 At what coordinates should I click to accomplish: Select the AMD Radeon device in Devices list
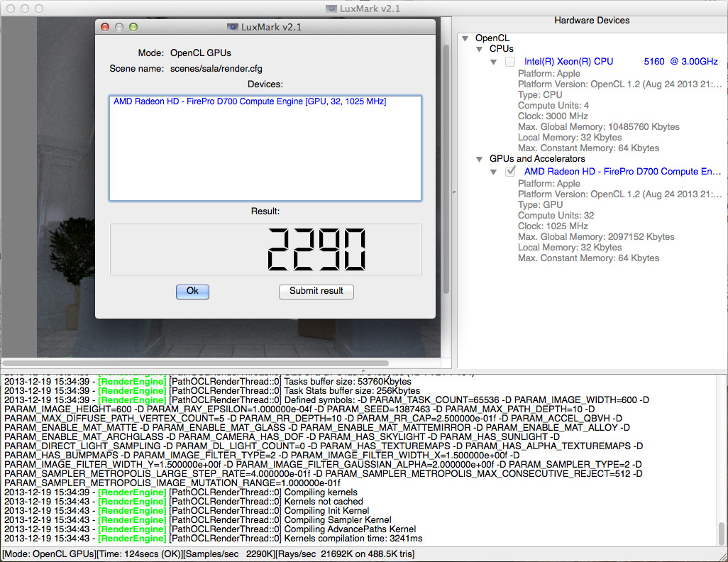pos(250,101)
